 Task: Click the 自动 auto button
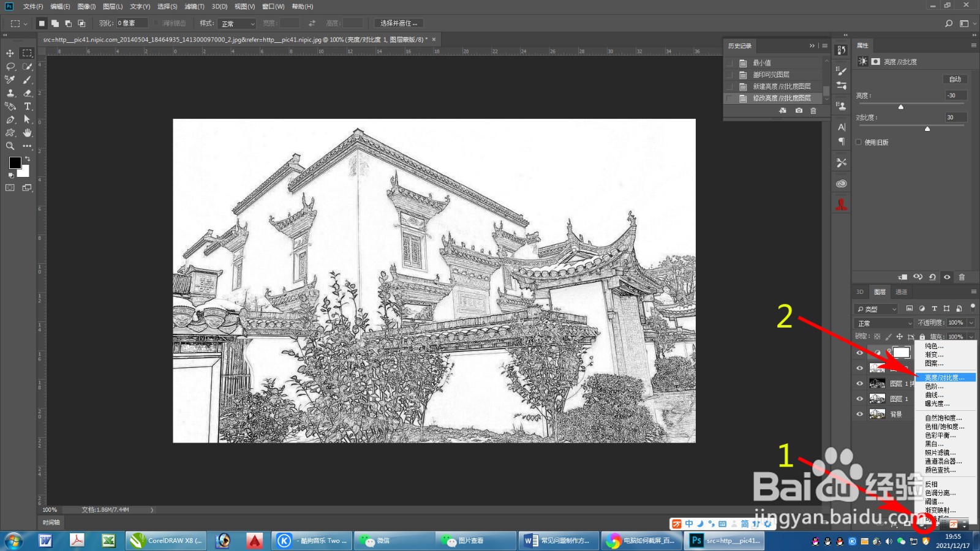(x=955, y=79)
